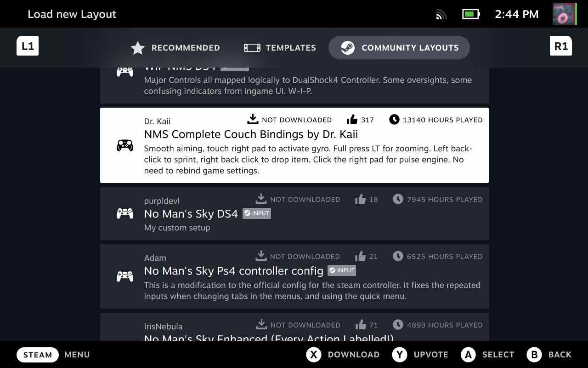Click description of WIP DualShock4 layout

point(308,86)
